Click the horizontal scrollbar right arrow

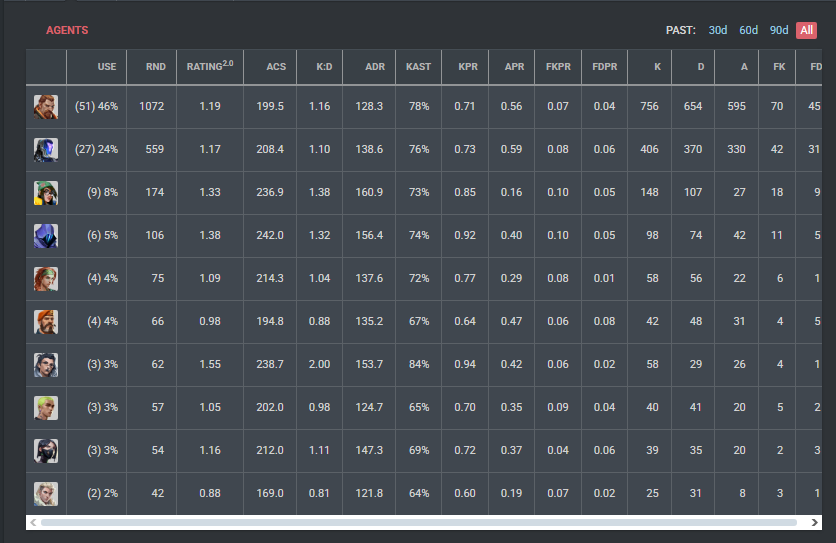[815, 522]
